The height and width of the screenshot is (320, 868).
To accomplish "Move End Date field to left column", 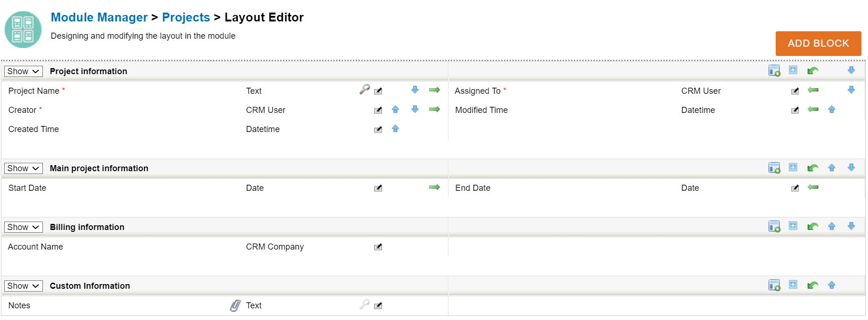I will pos(813,187).
